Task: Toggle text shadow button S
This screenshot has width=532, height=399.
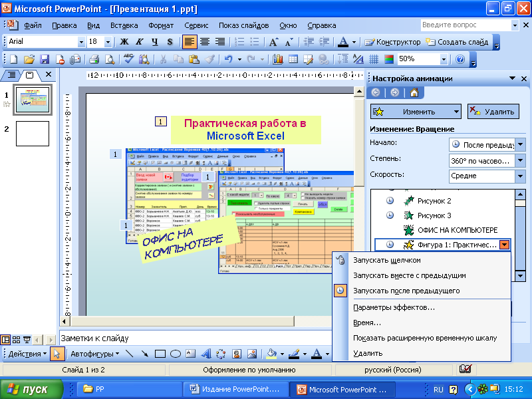Action: pyautogui.click(x=170, y=42)
